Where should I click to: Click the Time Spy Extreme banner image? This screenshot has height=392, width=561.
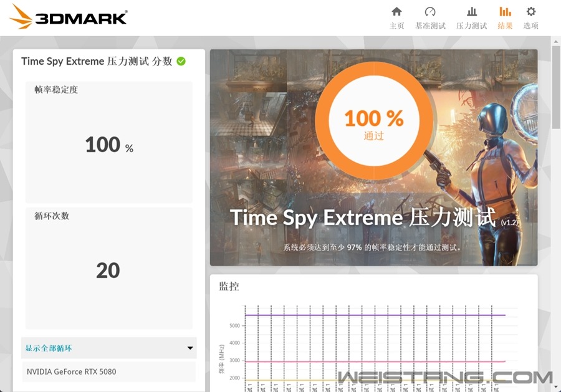click(373, 158)
